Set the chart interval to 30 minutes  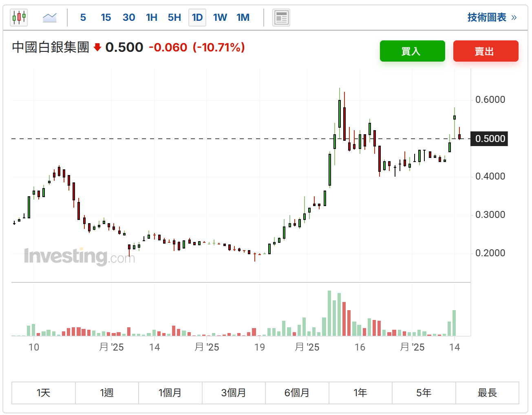point(129,18)
